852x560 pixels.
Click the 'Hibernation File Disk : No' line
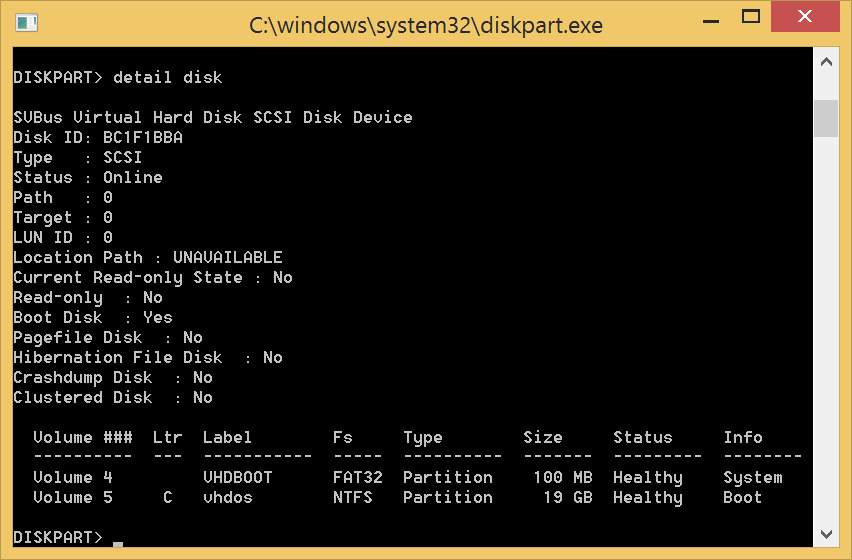148,357
